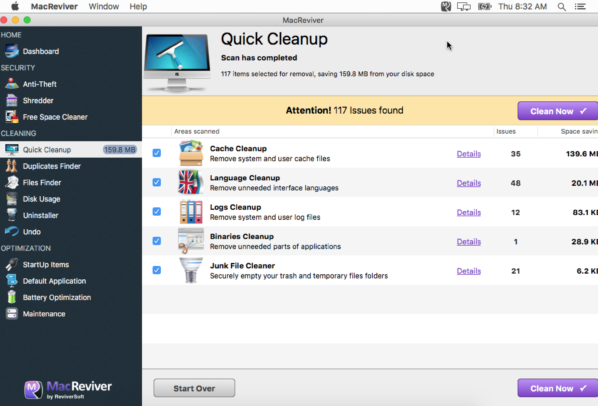The image size is (598, 406).
Task: Disable the Junk File Cleaner checkbox
Action: (x=157, y=270)
